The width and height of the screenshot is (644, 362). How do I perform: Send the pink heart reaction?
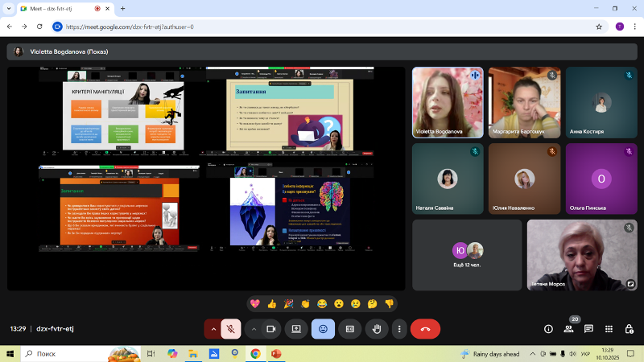tap(255, 303)
